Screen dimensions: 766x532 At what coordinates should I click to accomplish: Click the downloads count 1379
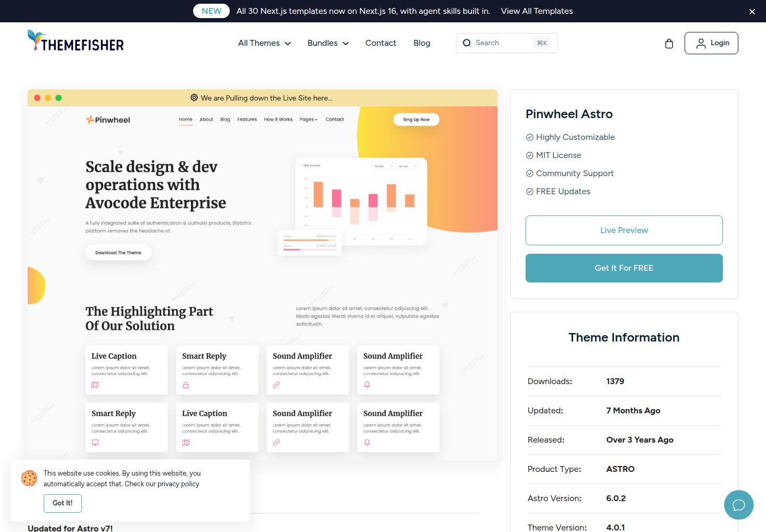(x=615, y=381)
